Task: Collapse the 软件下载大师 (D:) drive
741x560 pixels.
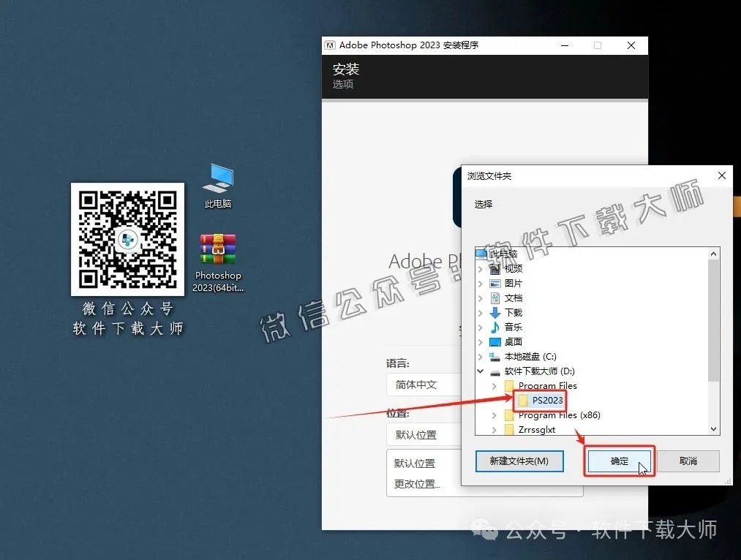Action: click(481, 371)
